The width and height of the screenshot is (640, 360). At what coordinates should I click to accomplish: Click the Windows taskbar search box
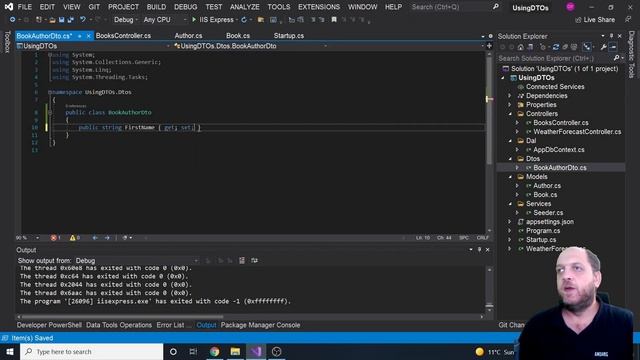point(91,352)
